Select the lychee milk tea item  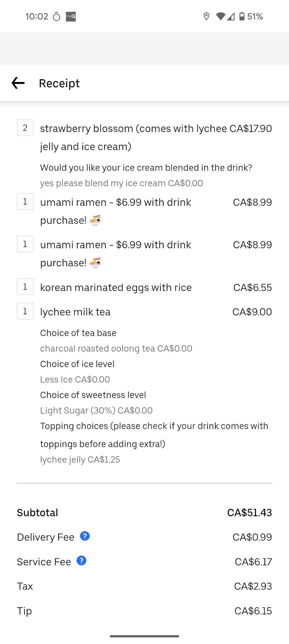(x=75, y=312)
